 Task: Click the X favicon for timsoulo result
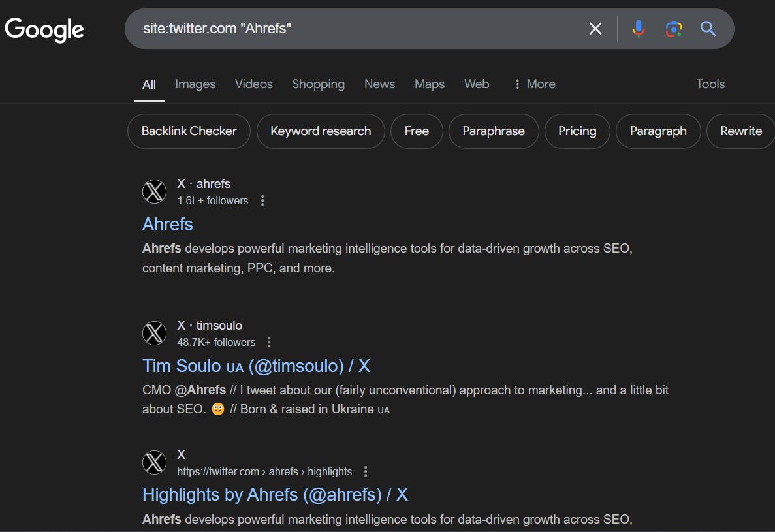154,334
